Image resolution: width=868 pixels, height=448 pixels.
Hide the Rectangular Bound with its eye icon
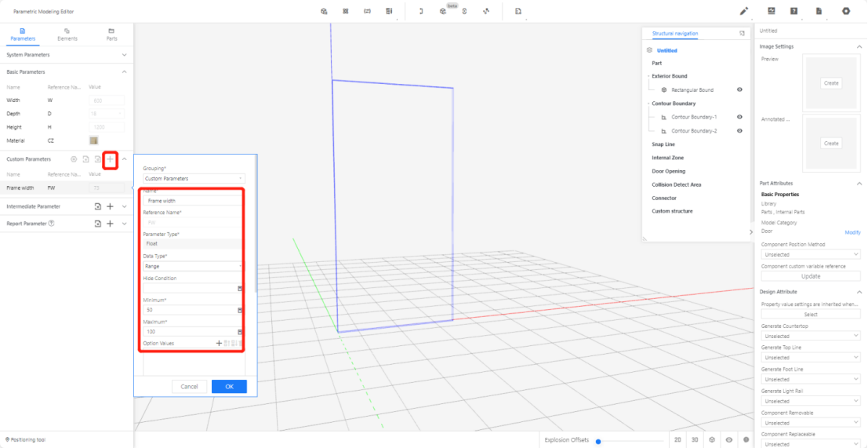[x=739, y=90]
